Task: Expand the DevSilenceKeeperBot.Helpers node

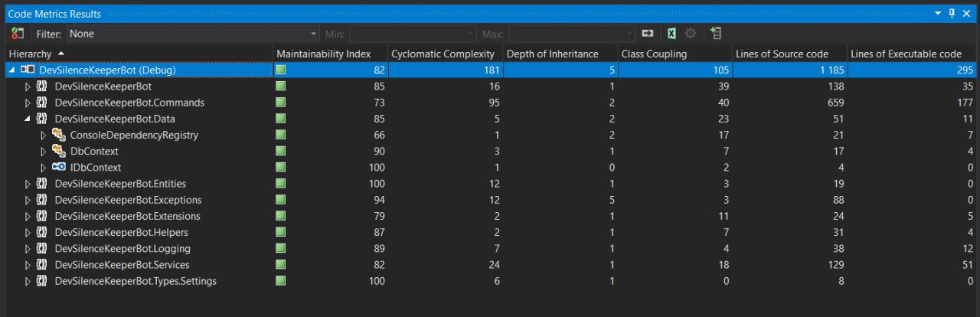Action: (28, 232)
